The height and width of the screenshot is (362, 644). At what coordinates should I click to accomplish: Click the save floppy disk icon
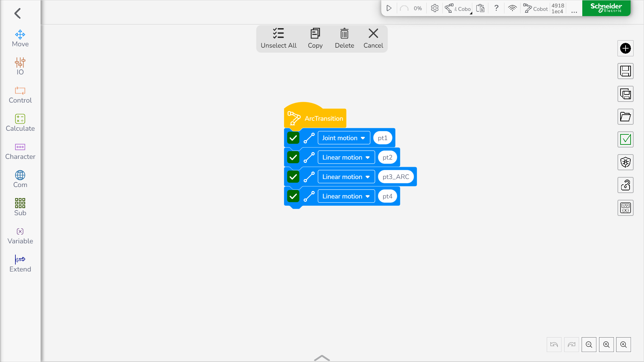(x=625, y=71)
